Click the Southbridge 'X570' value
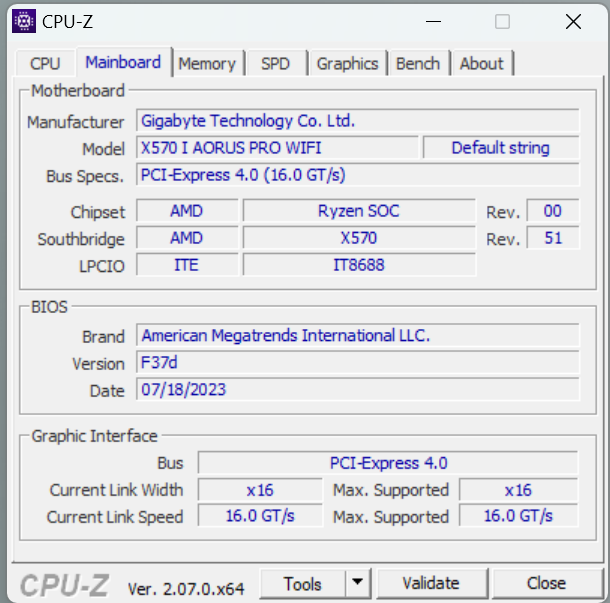610x603 pixels. 359,238
